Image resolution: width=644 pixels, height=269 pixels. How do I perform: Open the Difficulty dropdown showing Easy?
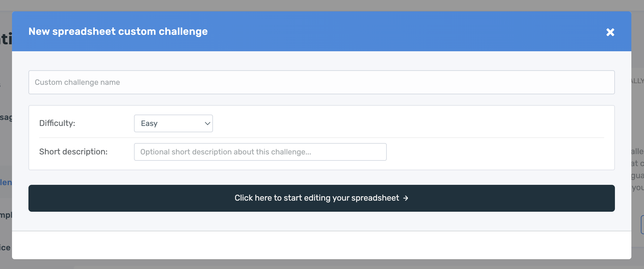click(x=173, y=123)
